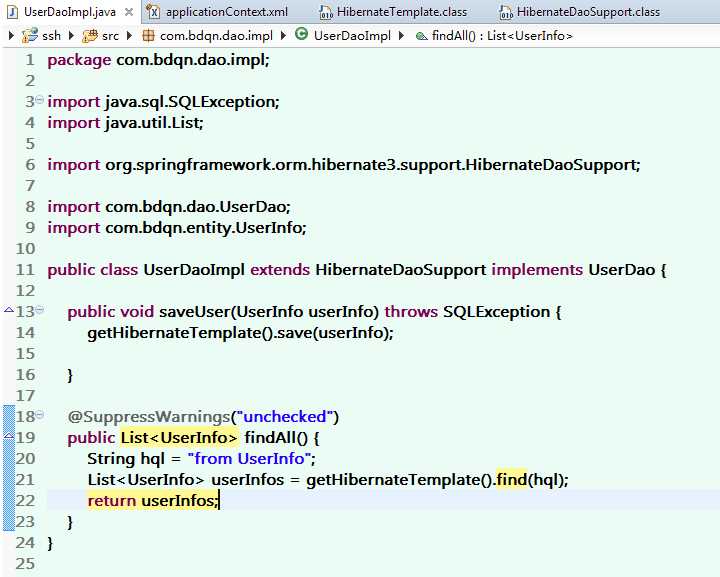Click HibernateDaoSupport in the class declaration line 11
Screen dimensions: 720x577
pyautogui.click(x=400, y=270)
